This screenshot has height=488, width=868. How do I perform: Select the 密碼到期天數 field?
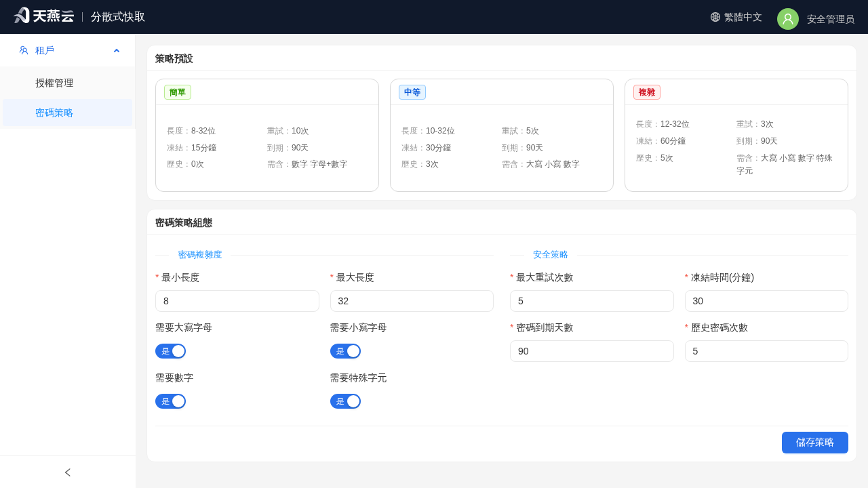pos(592,351)
